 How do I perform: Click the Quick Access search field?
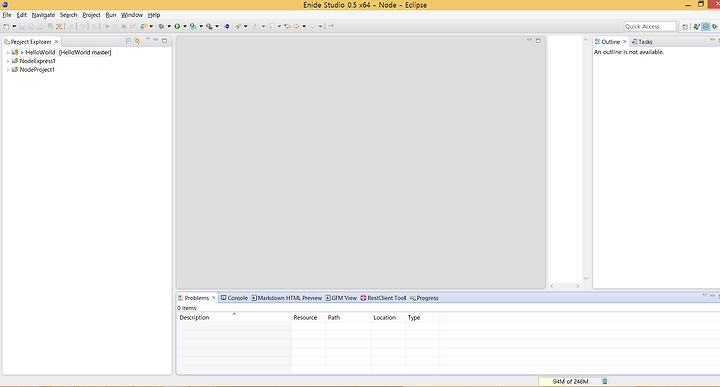650,27
